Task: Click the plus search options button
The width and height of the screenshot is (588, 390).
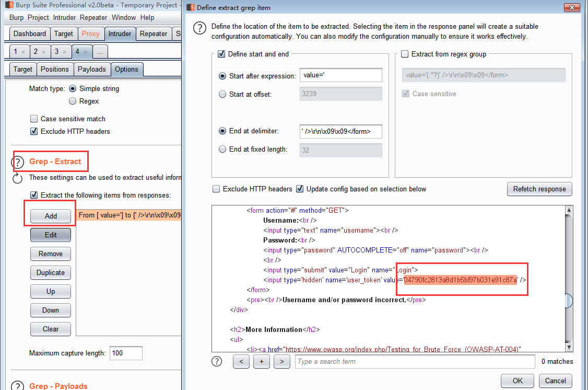Action: [262, 361]
